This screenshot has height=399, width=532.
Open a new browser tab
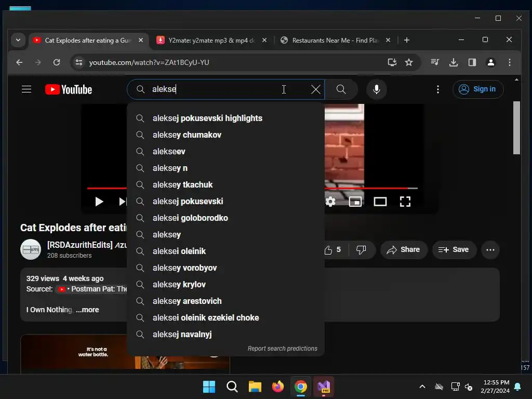tap(406, 40)
